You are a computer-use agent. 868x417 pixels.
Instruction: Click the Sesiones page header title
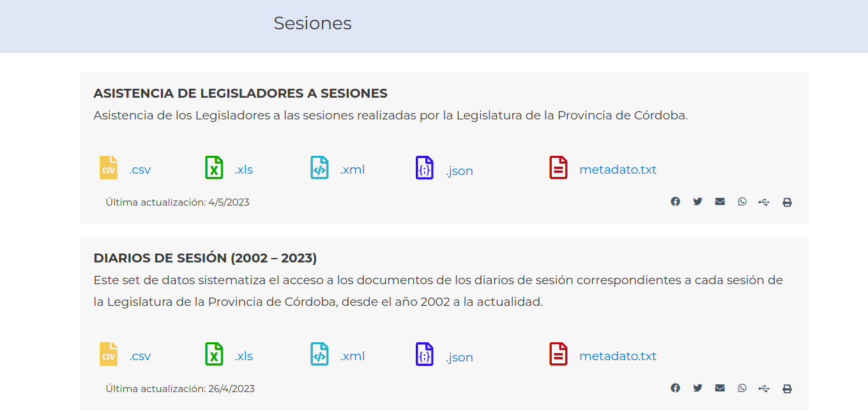312,23
